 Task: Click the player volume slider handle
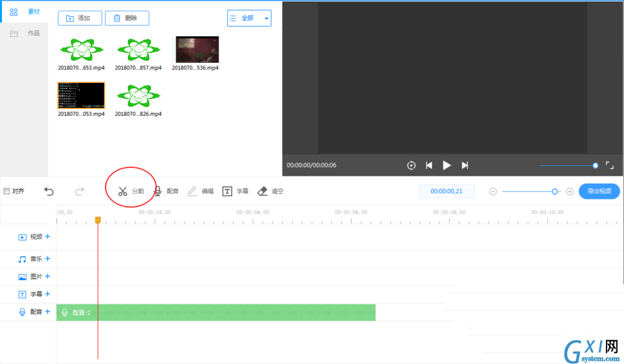595,166
